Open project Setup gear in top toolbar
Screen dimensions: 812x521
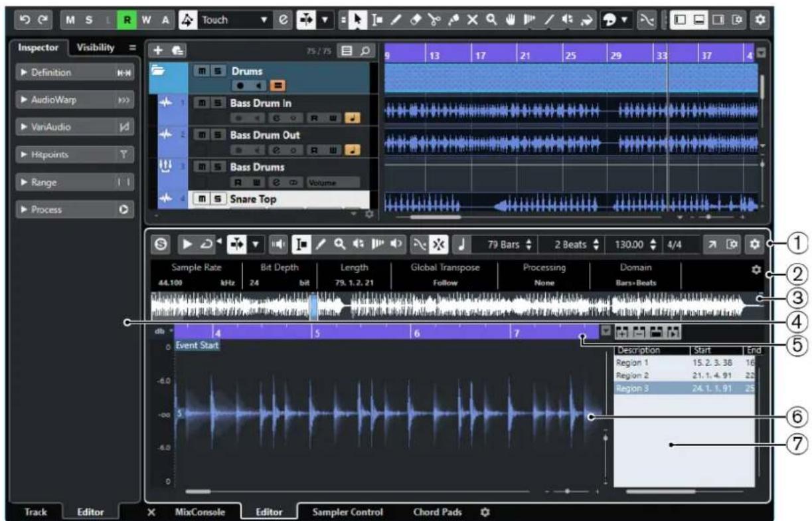tap(762, 20)
